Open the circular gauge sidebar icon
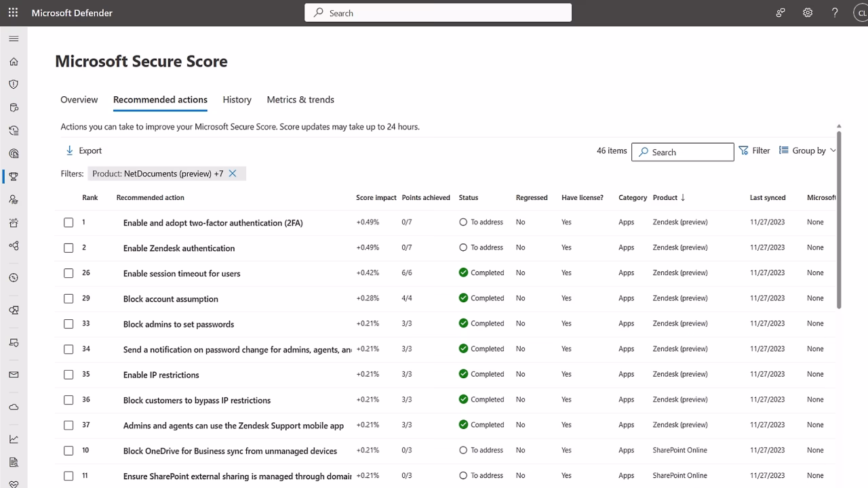Image resolution: width=868 pixels, height=488 pixels. 14,278
